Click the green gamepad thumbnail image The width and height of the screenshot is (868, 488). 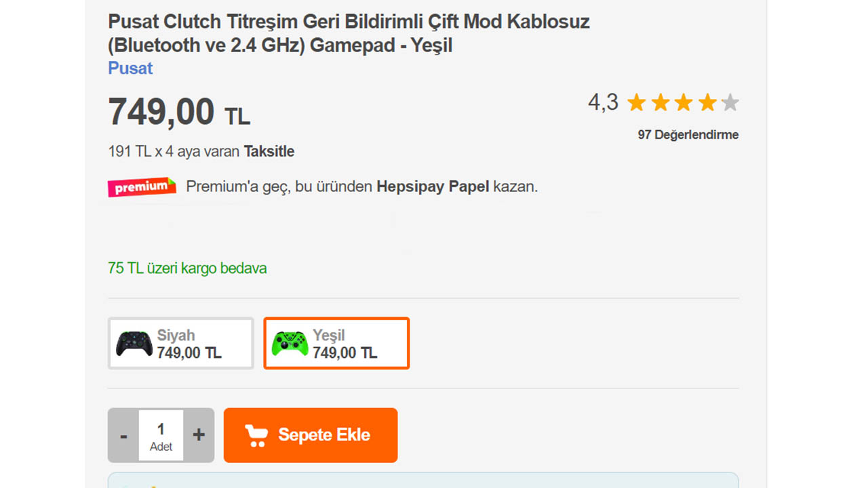pyautogui.click(x=290, y=344)
